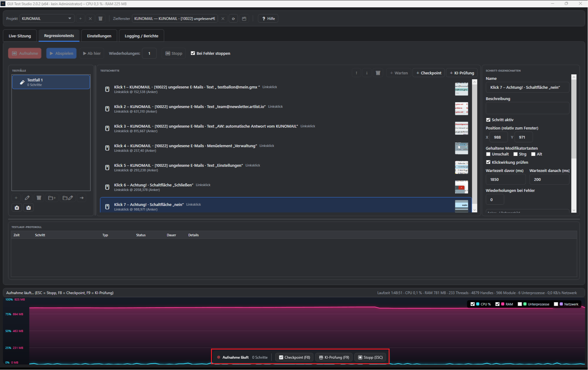Viewport: 588px width, 370px height.
Task: Enable the Unterprozesse graph series
Action: [520, 304]
